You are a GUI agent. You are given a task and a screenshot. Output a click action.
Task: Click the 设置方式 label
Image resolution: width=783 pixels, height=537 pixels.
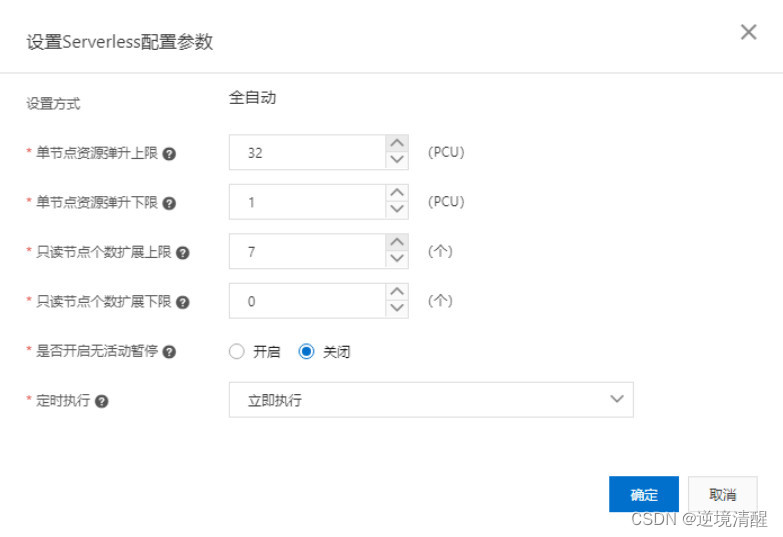pos(53,104)
